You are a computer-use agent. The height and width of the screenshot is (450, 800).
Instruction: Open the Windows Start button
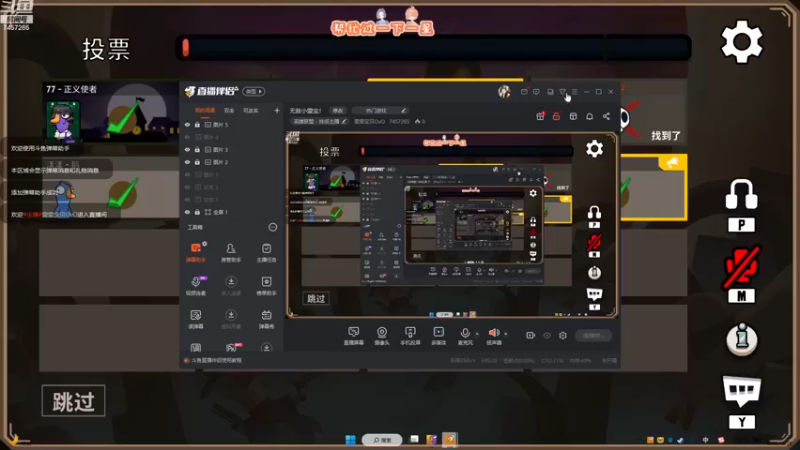pyautogui.click(x=351, y=440)
